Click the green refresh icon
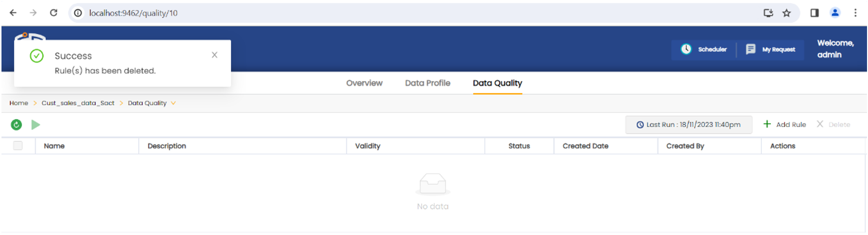This screenshot has width=868, height=235. [x=16, y=125]
